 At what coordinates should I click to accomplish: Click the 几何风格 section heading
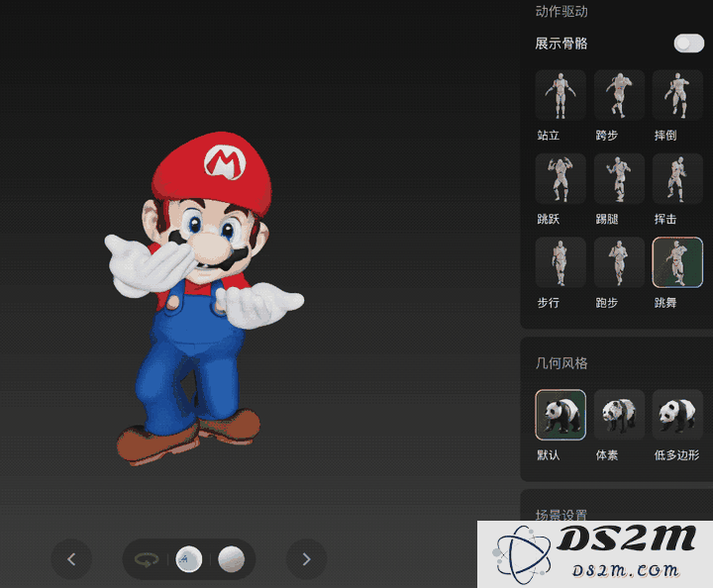(561, 363)
